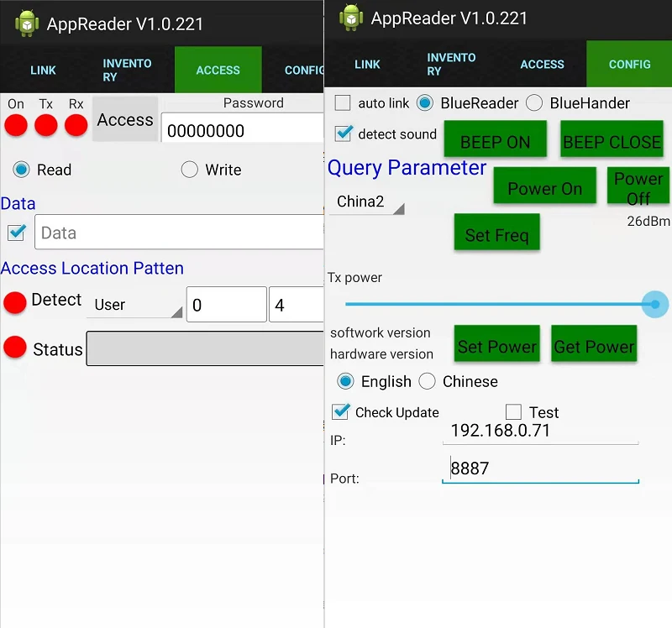Click the AppReader Android icon in left screen

point(27,24)
